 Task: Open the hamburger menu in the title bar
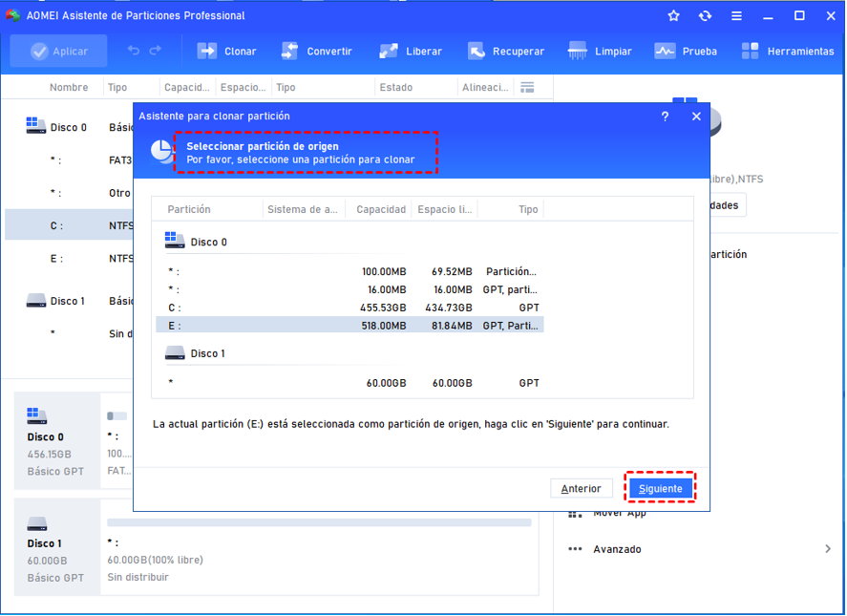pyautogui.click(x=736, y=15)
